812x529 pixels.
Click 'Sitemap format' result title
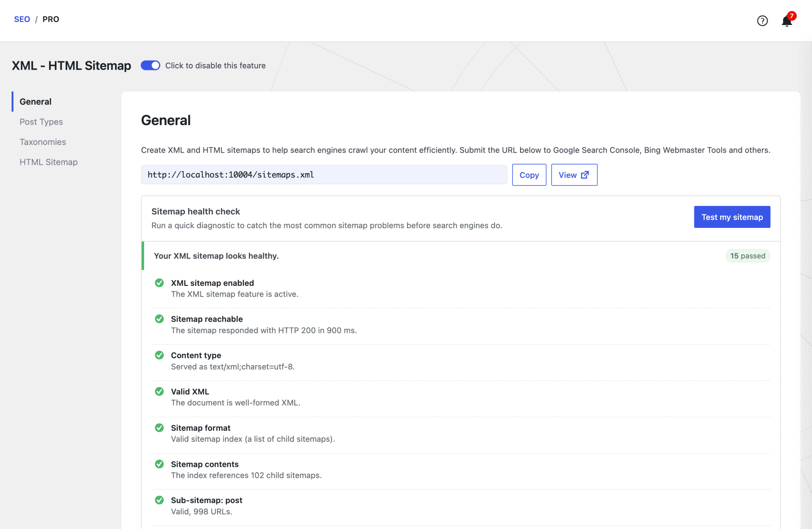point(200,428)
